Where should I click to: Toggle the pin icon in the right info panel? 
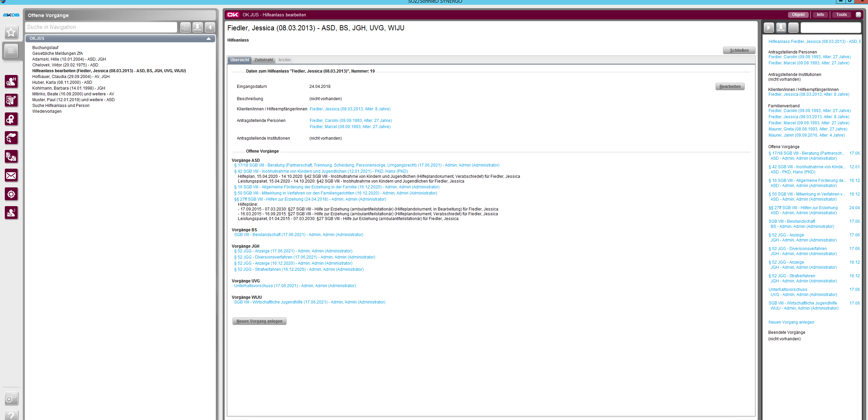tap(781, 27)
